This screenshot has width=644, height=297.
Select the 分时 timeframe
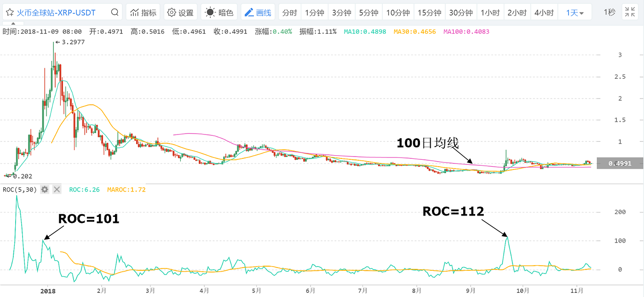click(x=289, y=12)
